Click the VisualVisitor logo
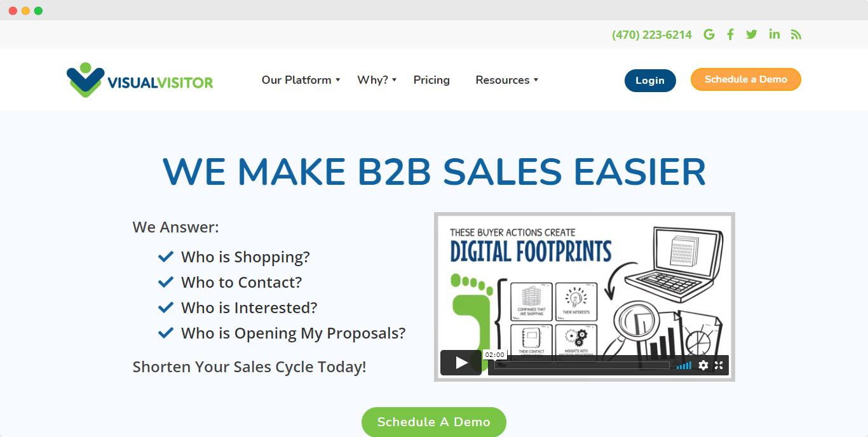Screen dimensions: 868x437 click(x=139, y=79)
